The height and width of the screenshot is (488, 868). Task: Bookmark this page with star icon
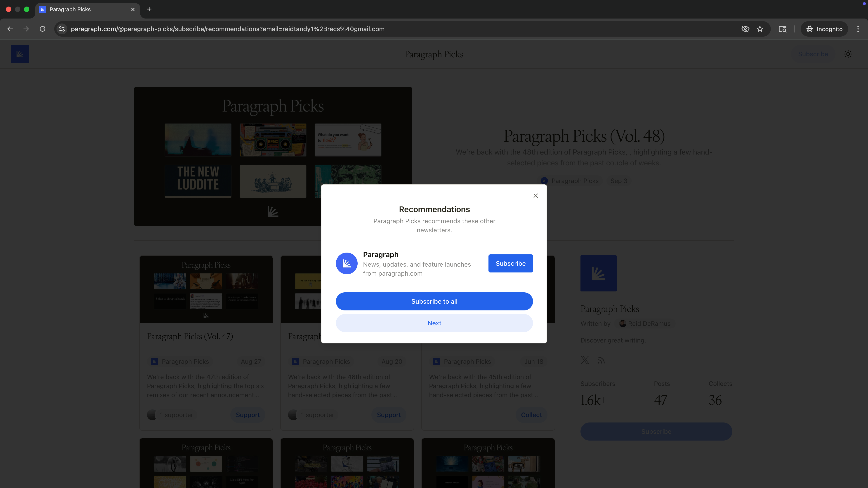(760, 29)
